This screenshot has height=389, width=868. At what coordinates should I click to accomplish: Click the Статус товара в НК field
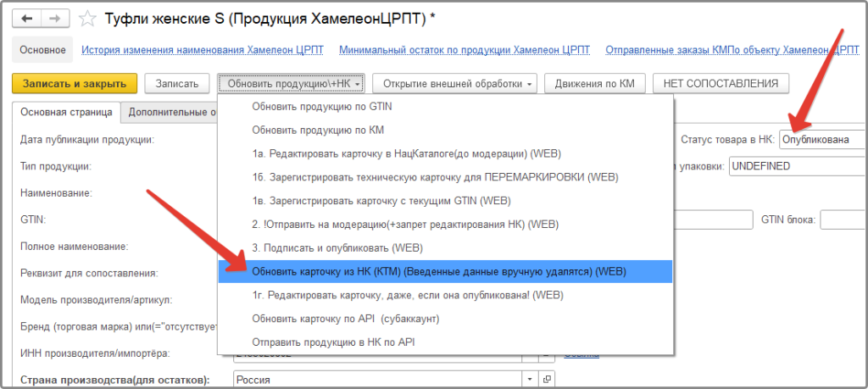(x=822, y=140)
